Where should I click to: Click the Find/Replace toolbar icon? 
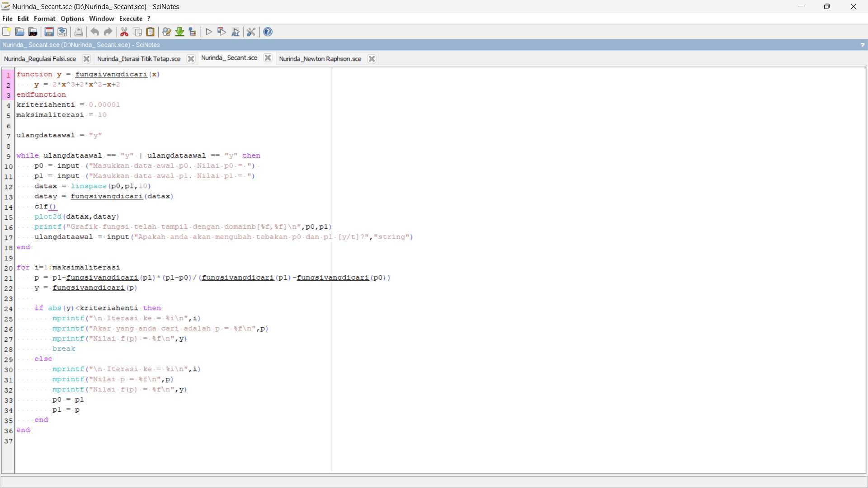click(x=167, y=32)
